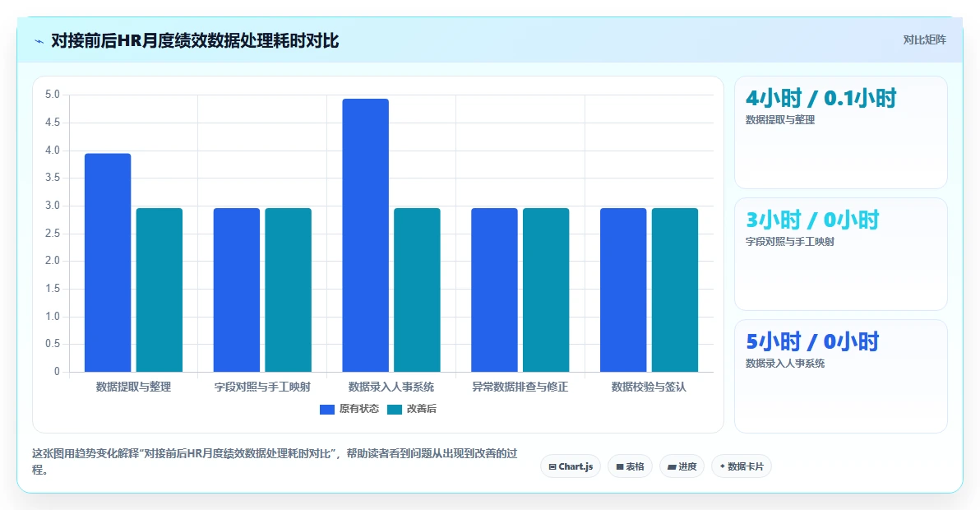The width and height of the screenshot is (980, 510).
Task: Toggle the 原有状态 legend color box
Action: pos(327,410)
